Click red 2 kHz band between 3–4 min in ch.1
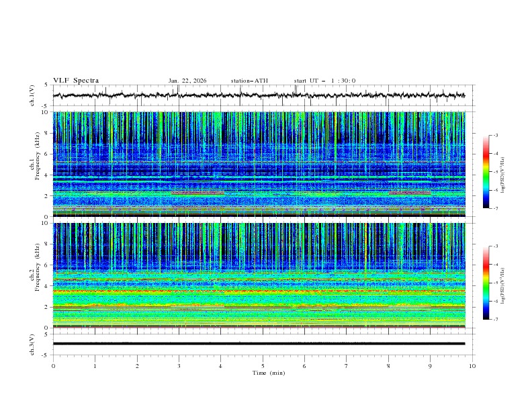Viewport: 532px width, 411px height. click(x=197, y=193)
